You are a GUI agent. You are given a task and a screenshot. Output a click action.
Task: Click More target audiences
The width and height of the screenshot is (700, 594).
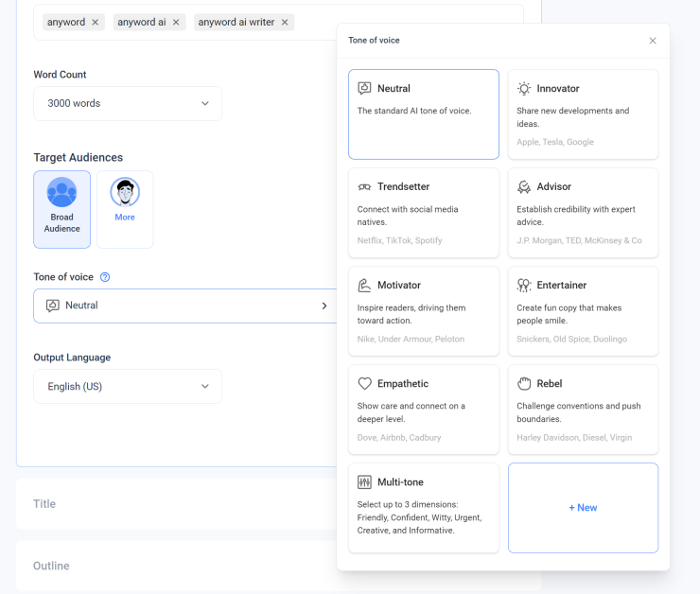point(125,209)
